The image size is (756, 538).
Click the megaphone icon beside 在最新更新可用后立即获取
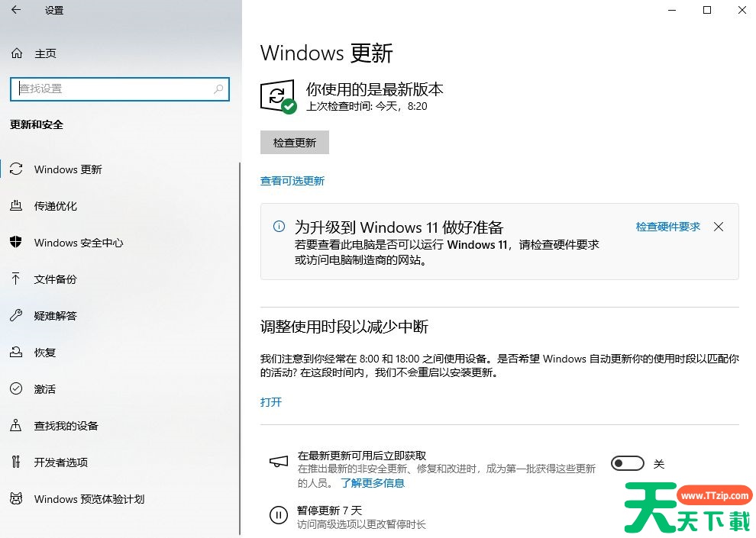point(279,462)
